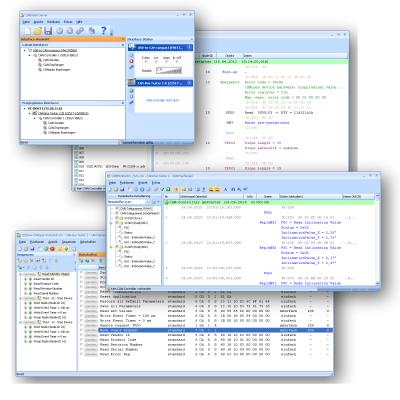Select Read Serial Number in bottom window tree
The image size is (400, 400).
click(46, 293)
